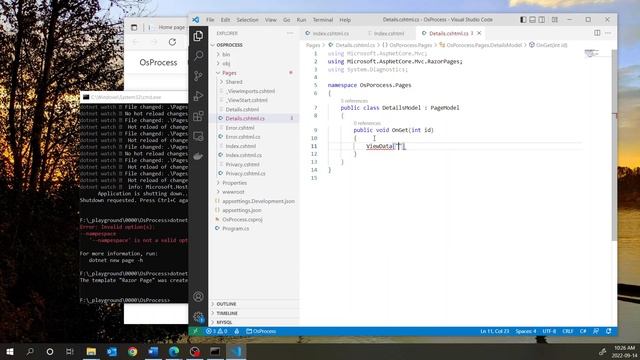The width and height of the screenshot is (640, 360).
Task: Open Error.cshtml.cs in explorer
Action: pos(254,137)
